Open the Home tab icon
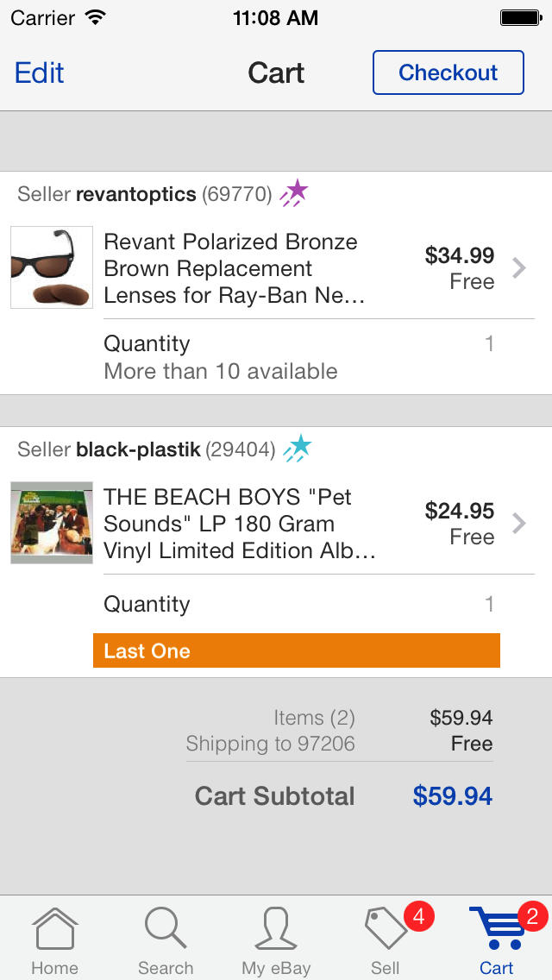Viewport: 552px width, 980px height. [54, 929]
